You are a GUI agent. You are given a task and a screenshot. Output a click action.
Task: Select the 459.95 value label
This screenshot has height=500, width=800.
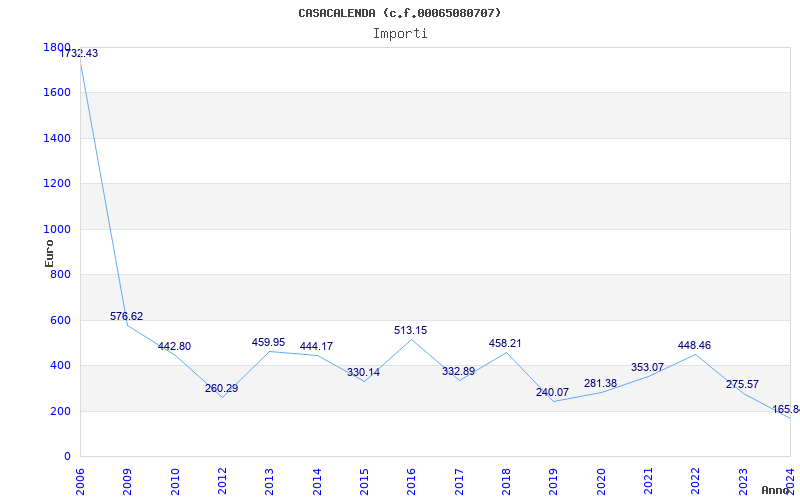pos(268,342)
